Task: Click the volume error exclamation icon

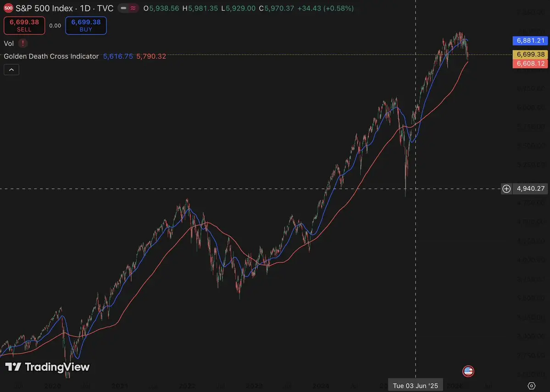Action: (23, 43)
